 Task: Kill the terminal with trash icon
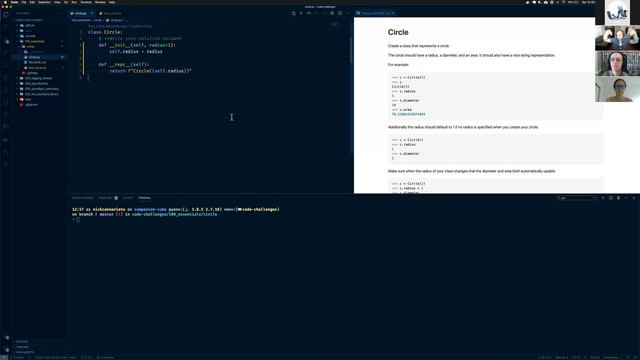click(618, 198)
